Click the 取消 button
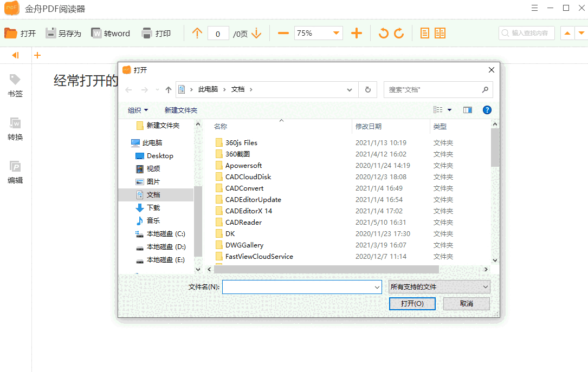This screenshot has height=372, width=588. coord(466,304)
